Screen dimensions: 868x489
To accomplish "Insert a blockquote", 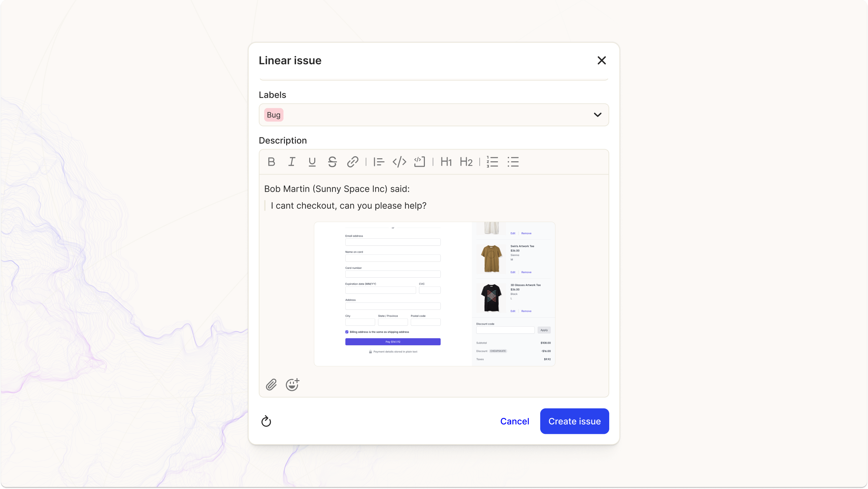I will [x=379, y=162].
